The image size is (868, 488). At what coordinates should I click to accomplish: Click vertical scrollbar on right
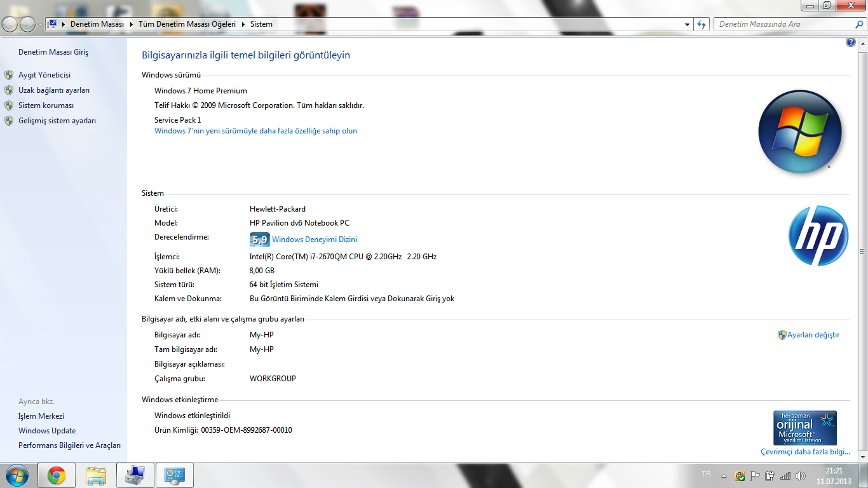tap(862, 251)
